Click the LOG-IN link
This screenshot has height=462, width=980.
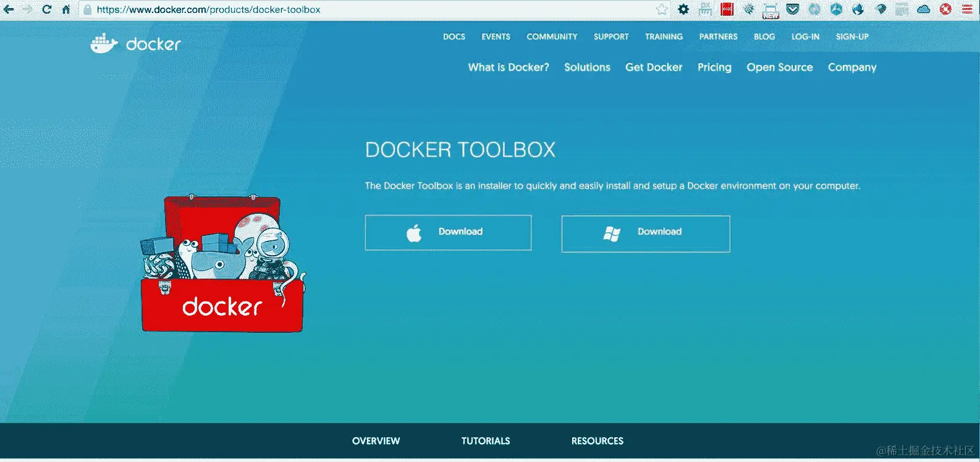[x=805, y=36]
